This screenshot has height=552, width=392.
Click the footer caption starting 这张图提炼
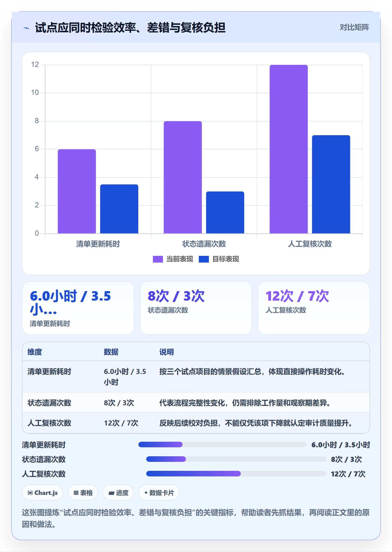[196, 518]
